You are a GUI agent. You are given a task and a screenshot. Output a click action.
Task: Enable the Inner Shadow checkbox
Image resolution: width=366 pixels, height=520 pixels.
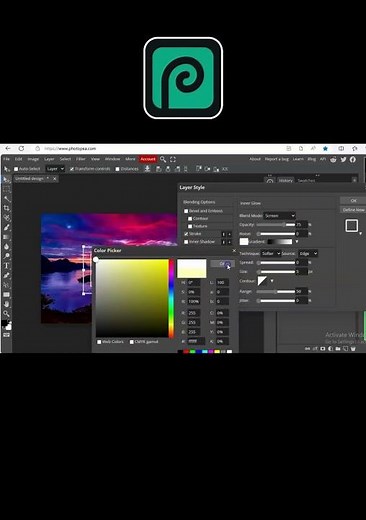click(x=186, y=242)
